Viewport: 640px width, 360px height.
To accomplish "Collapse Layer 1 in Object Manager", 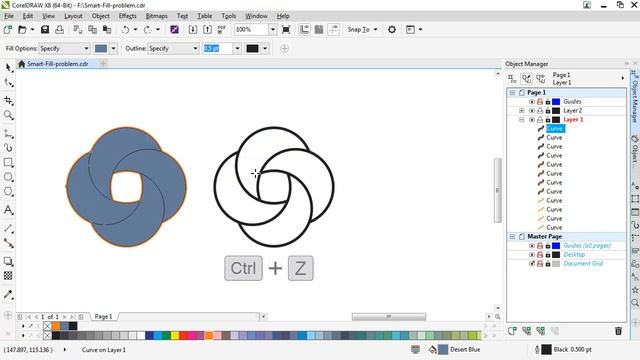I will pyautogui.click(x=521, y=120).
